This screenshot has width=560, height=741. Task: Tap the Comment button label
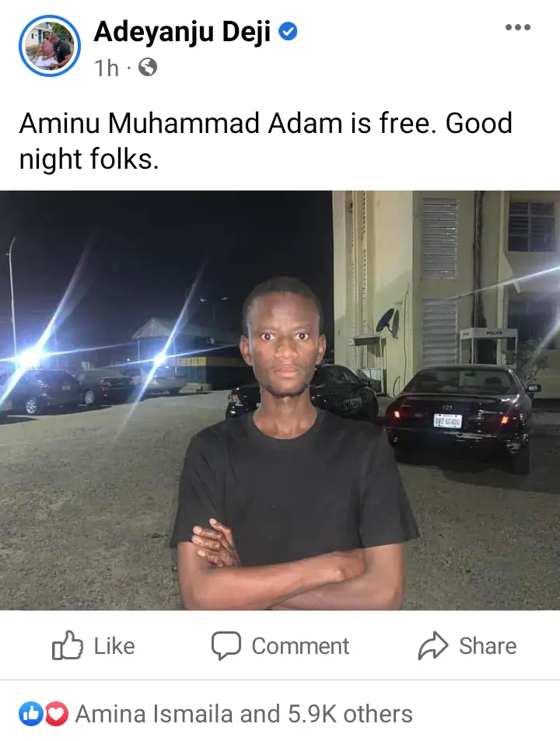click(300, 646)
